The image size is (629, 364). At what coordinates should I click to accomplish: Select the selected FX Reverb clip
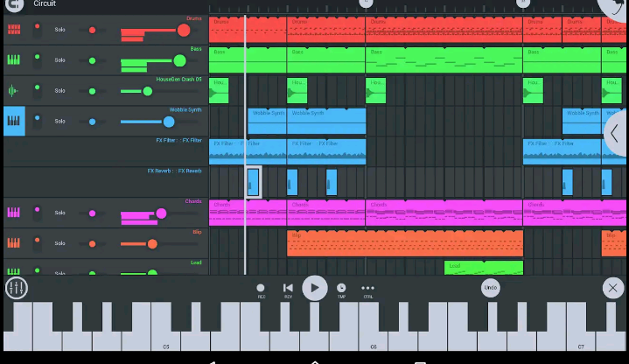pyautogui.click(x=253, y=182)
